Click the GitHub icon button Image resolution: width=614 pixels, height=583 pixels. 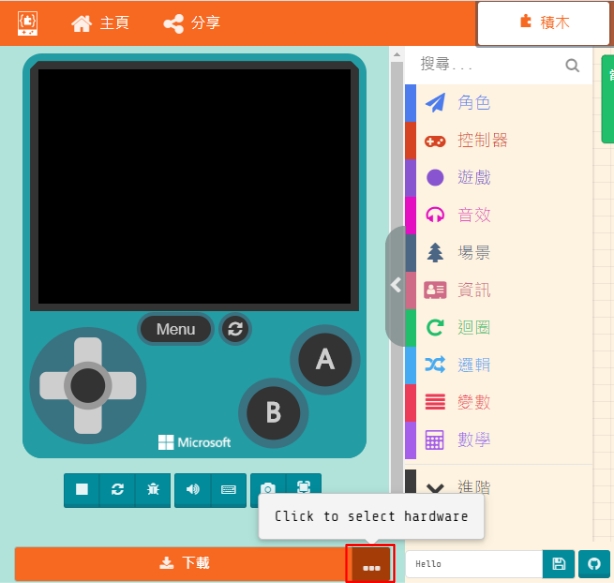593,564
